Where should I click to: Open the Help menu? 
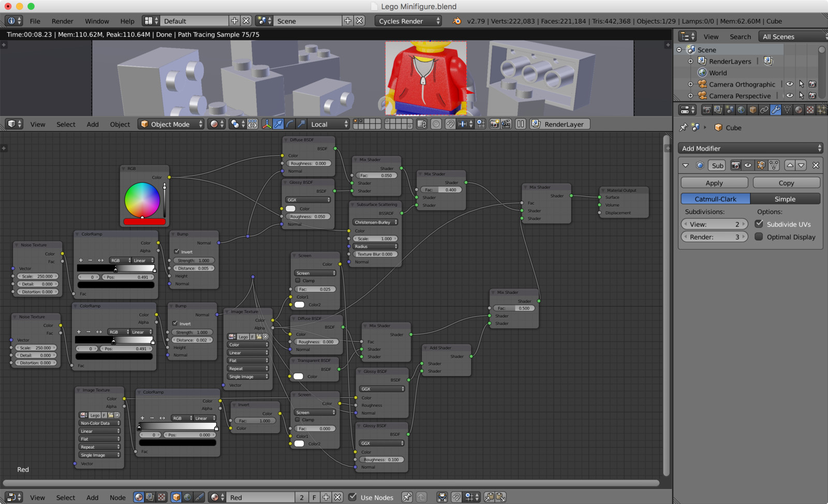pyautogui.click(x=127, y=21)
